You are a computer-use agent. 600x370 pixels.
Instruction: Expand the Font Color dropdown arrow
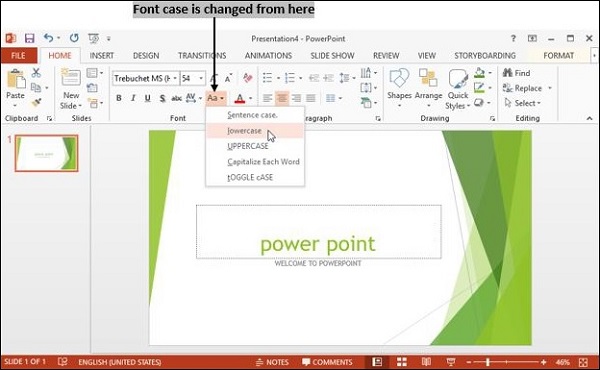(x=251, y=98)
